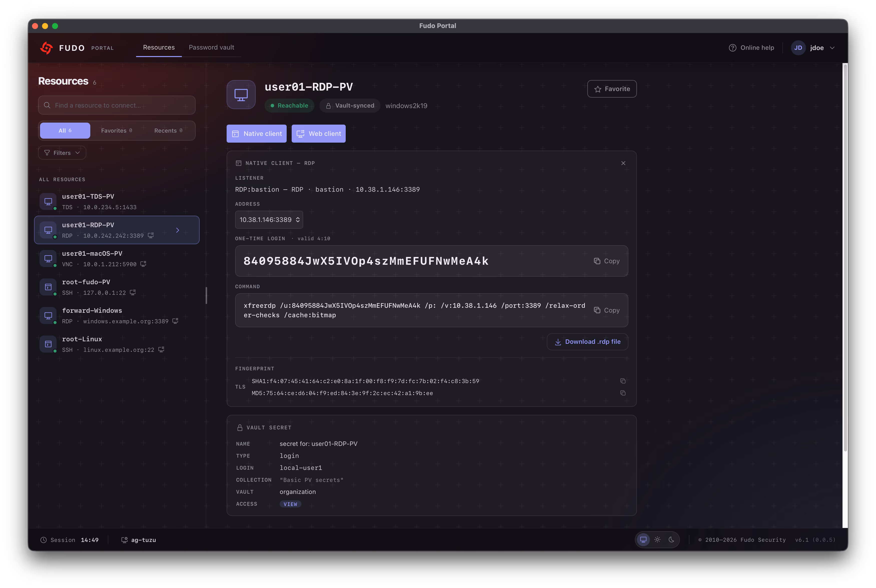
Task: Select root-fudo-PV resource
Action: click(117, 287)
